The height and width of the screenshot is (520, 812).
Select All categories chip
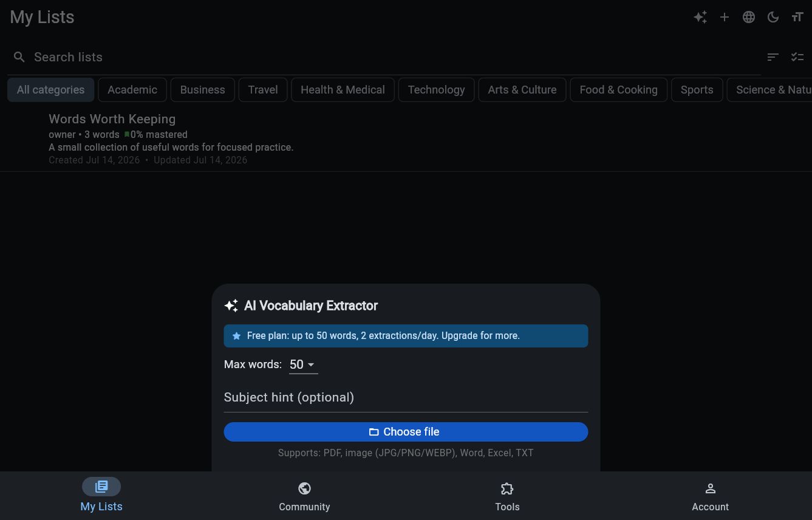pos(50,90)
